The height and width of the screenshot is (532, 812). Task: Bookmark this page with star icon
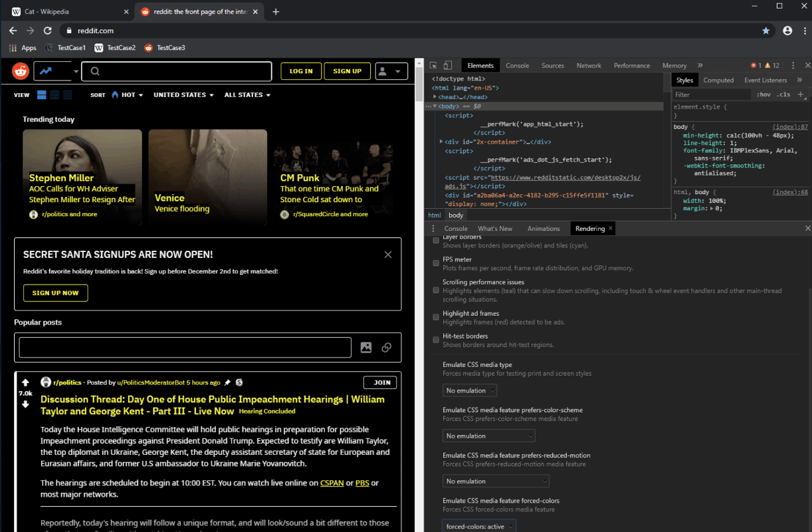coord(766,31)
